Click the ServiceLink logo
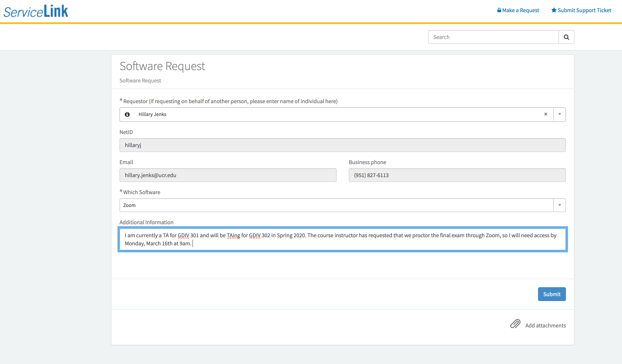Image resolution: width=622 pixels, height=364 pixels. click(36, 11)
